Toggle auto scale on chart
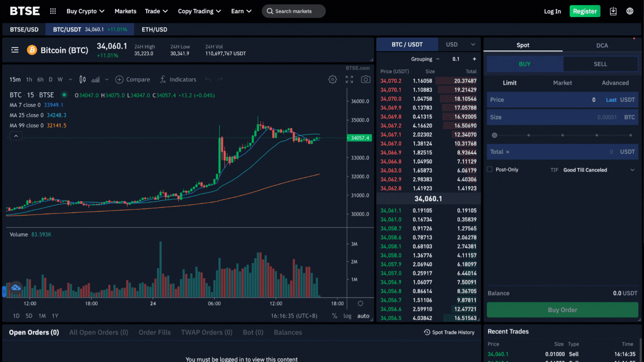 [x=363, y=316]
